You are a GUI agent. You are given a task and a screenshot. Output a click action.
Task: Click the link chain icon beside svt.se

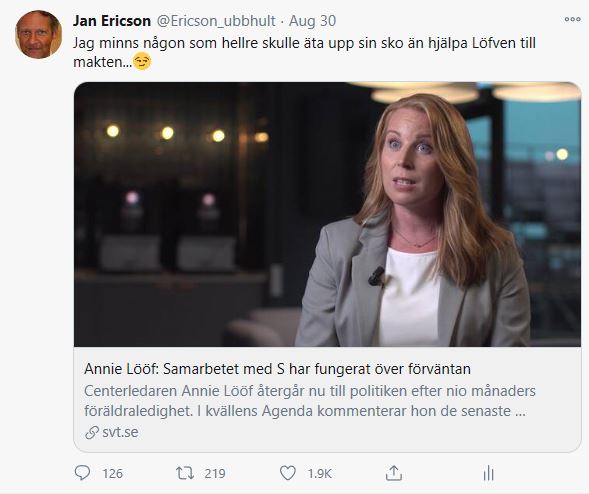[x=92, y=432]
